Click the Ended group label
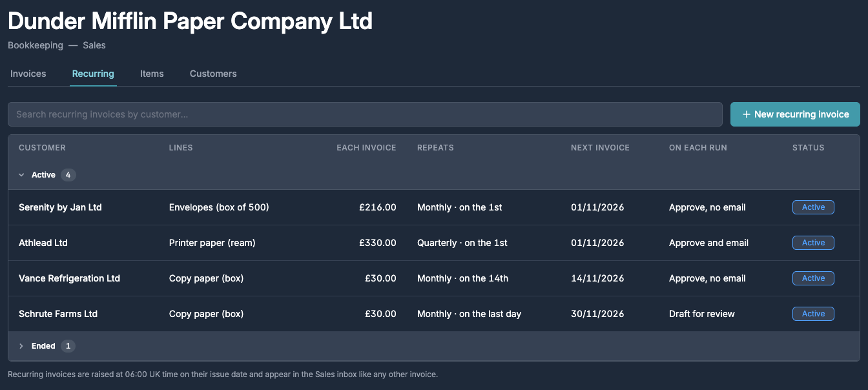Screen dimensions: 868x390 (x=43, y=346)
